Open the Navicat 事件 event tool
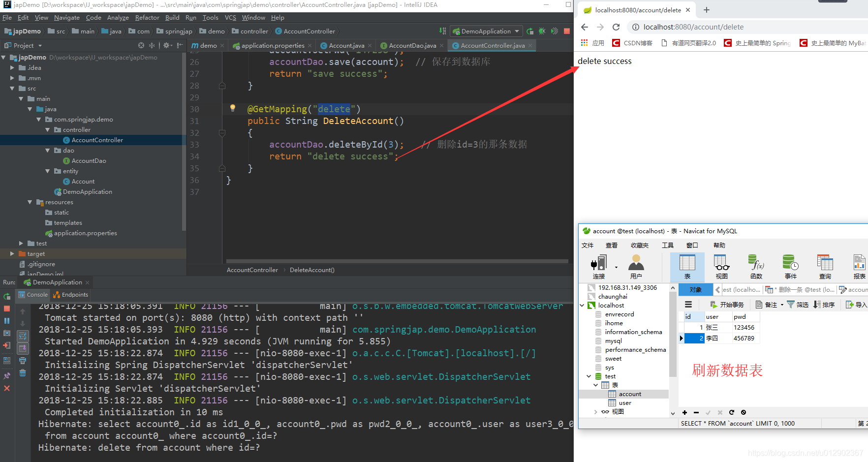Image resolution: width=868 pixels, height=462 pixels. [791, 267]
